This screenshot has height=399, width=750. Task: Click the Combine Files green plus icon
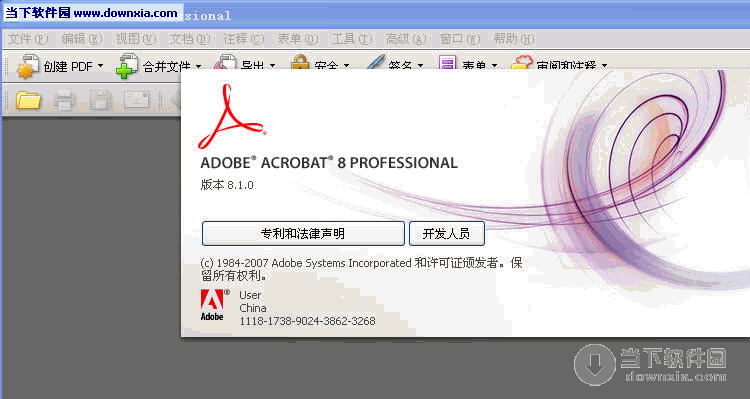coord(126,66)
